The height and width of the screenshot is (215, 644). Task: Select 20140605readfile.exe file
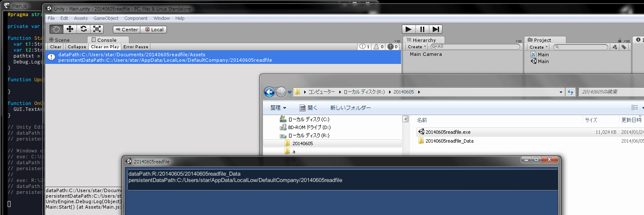[444, 132]
